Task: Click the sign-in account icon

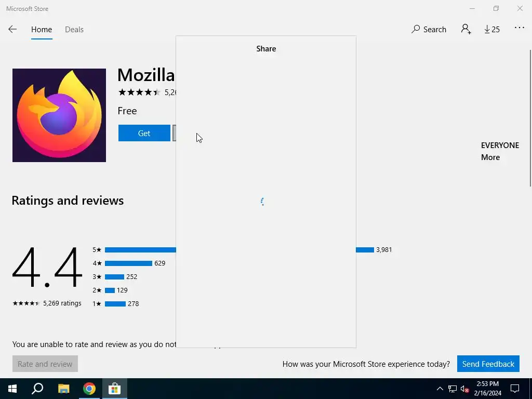Action: (466, 29)
